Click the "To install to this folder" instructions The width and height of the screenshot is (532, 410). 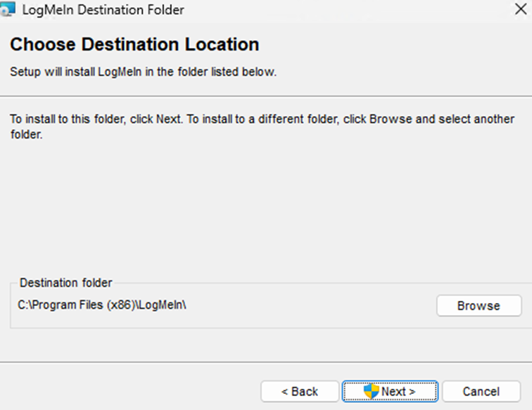pyautogui.click(x=262, y=120)
